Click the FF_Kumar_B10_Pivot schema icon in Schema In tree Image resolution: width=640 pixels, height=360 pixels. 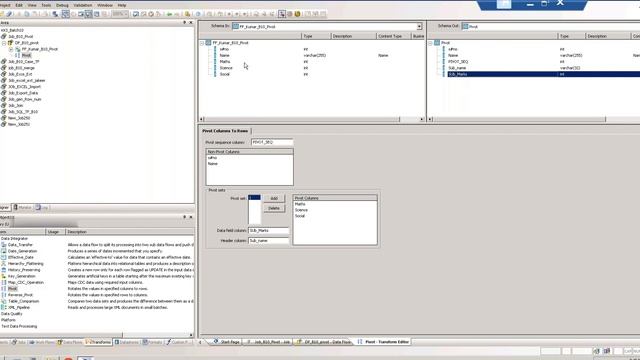(x=209, y=43)
